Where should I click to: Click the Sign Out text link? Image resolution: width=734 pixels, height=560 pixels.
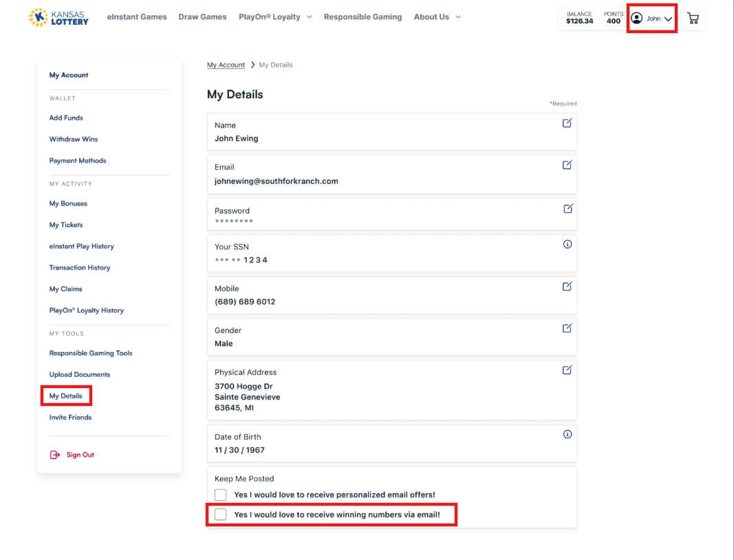(x=80, y=455)
